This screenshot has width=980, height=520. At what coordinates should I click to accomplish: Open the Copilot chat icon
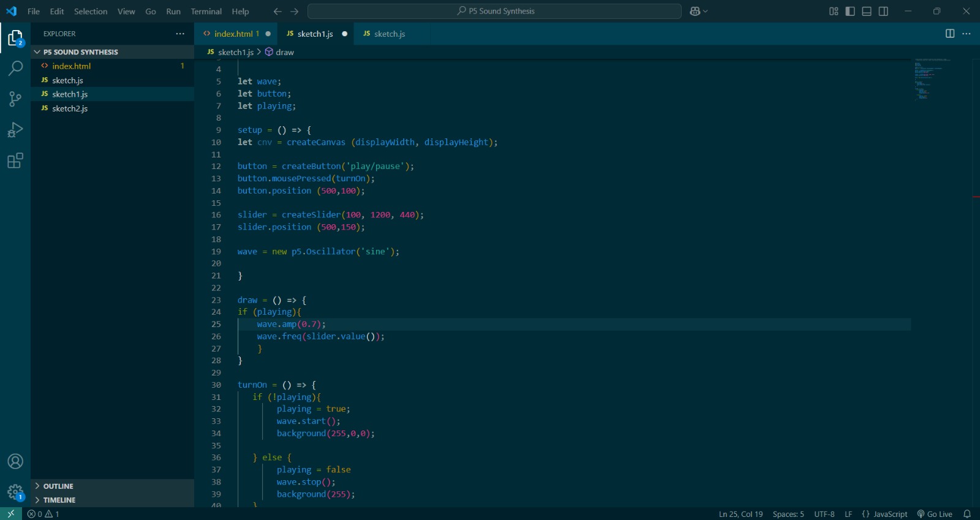pos(695,11)
